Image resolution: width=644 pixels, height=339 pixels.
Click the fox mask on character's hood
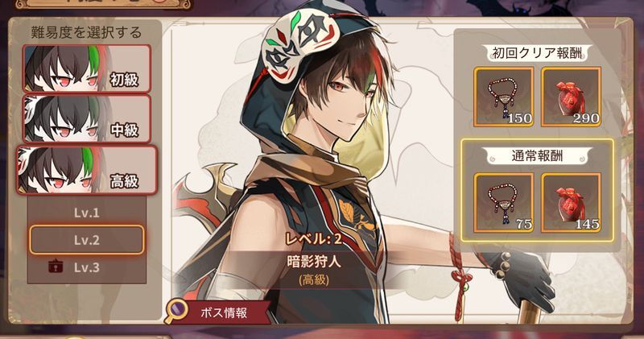point(301,45)
